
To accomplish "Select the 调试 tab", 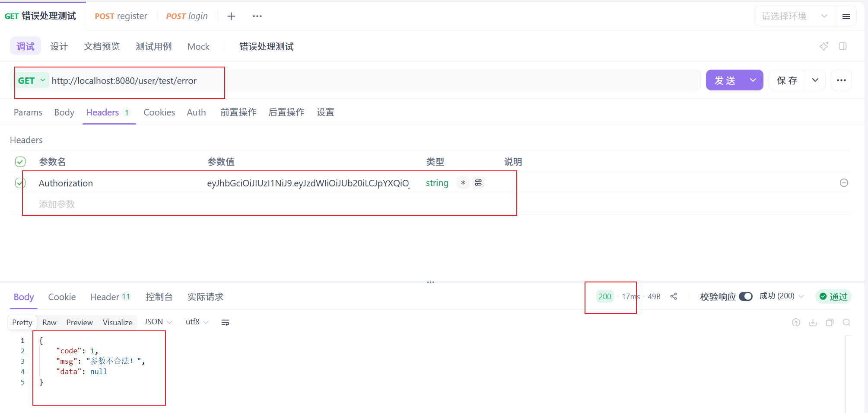I will 25,46.
